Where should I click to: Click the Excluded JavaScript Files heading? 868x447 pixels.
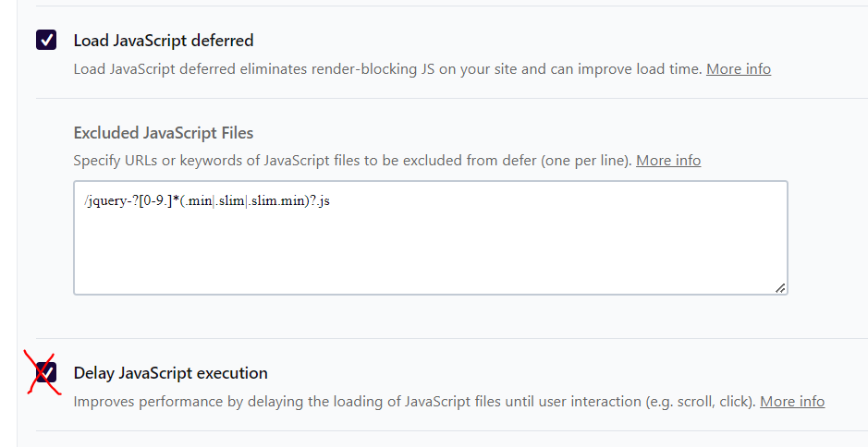pyautogui.click(x=163, y=133)
